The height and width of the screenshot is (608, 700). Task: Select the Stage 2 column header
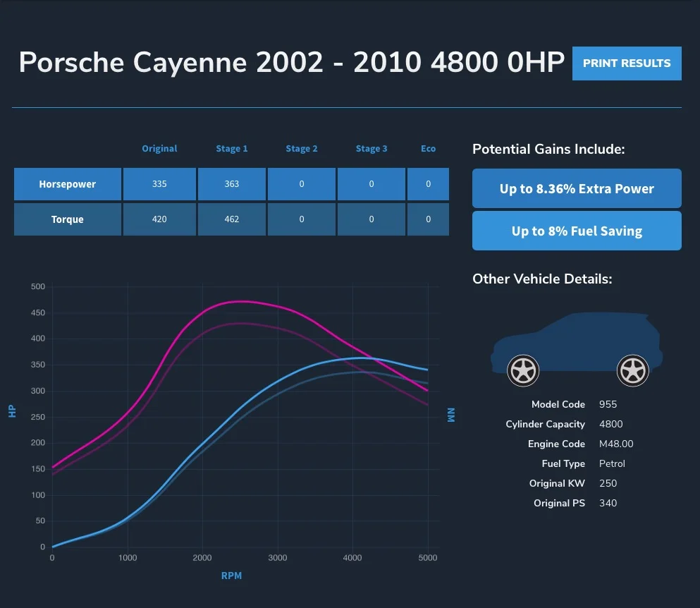pyautogui.click(x=301, y=148)
